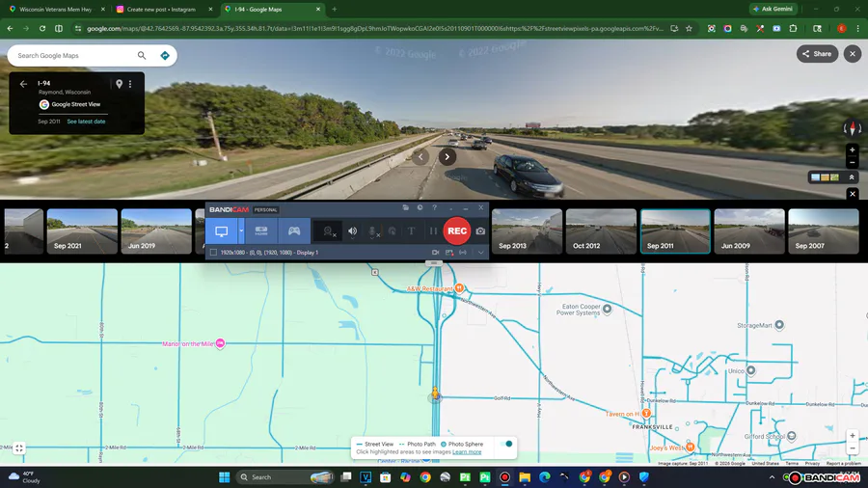Toggle speaker sound in Bandicam
The image size is (868, 488).
[353, 231]
